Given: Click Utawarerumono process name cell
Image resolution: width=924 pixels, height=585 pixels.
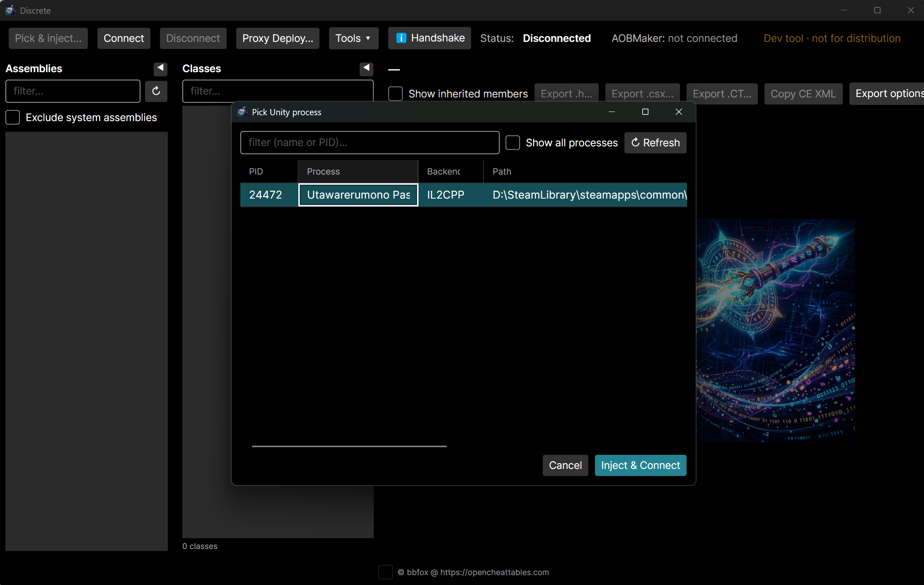Looking at the screenshot, I should [x=358, y=195].
